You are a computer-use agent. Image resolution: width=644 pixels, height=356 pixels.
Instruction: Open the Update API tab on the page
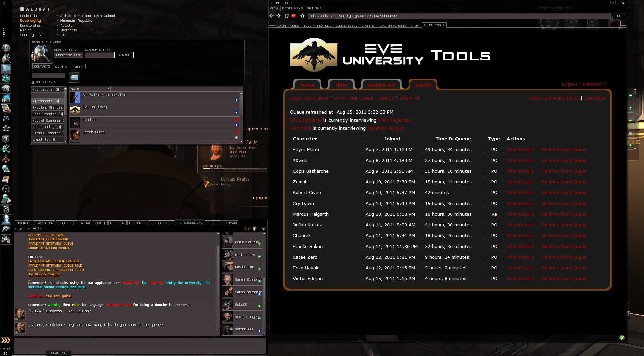[x=381, y=85]
